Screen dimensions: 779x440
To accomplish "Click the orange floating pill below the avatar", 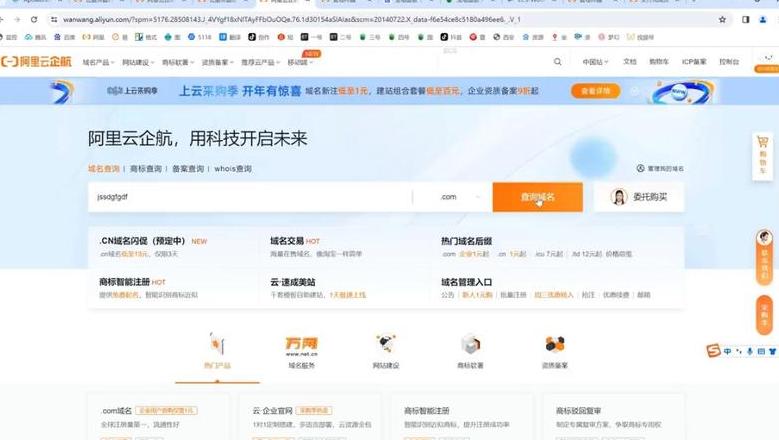I will tap(764, 315).
